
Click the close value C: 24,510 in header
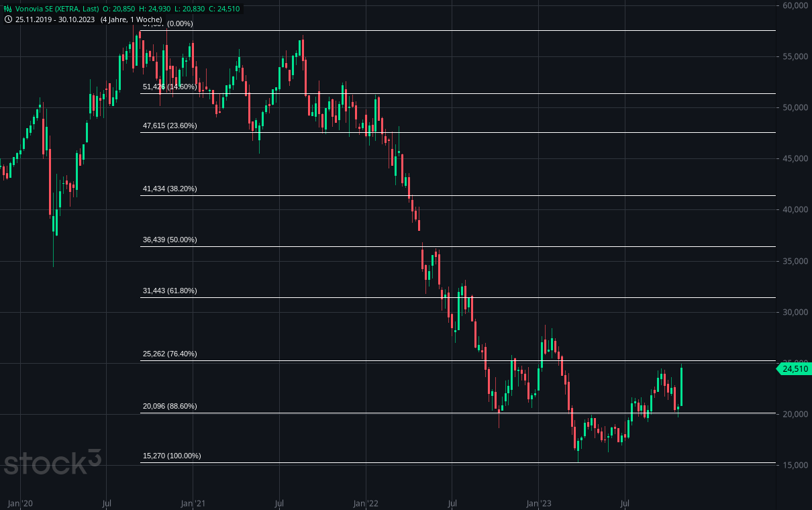223,9
